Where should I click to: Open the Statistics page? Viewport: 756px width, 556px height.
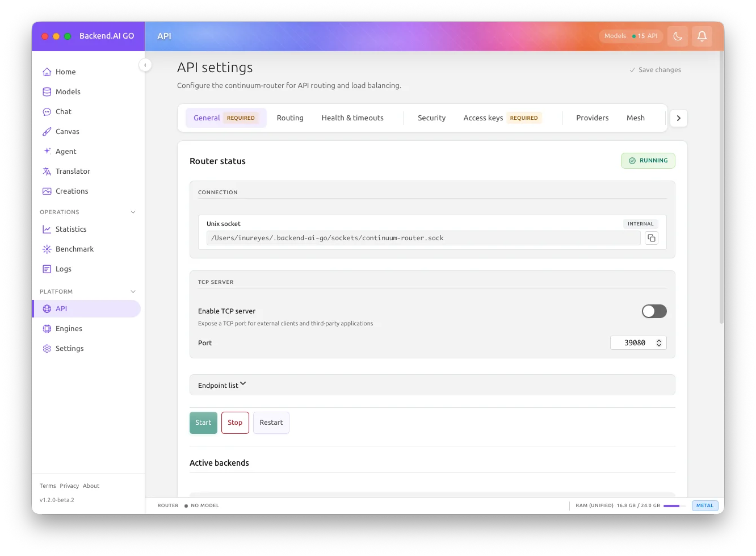(72, 229)
